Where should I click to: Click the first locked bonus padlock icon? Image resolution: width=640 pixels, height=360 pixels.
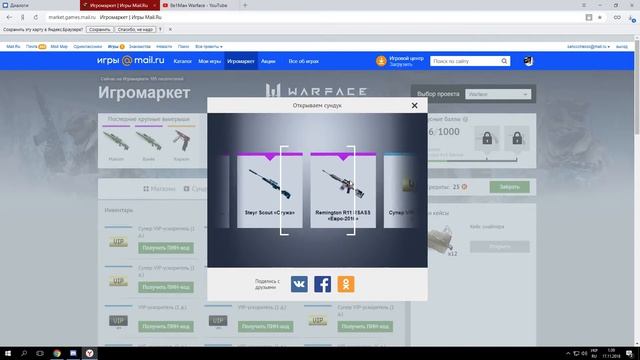[487, 138]
